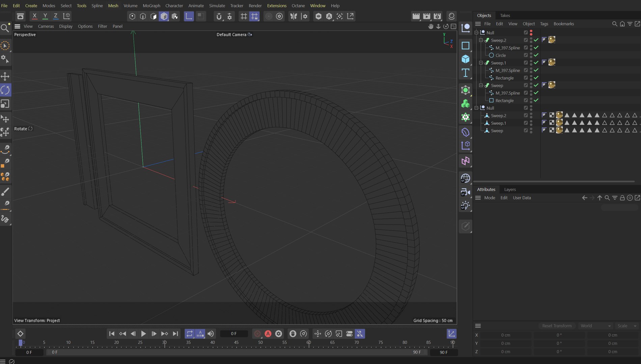Open the Octane menu
This screenshot has width=641, height=364.
pyautogui.click(x=298, y=6)
